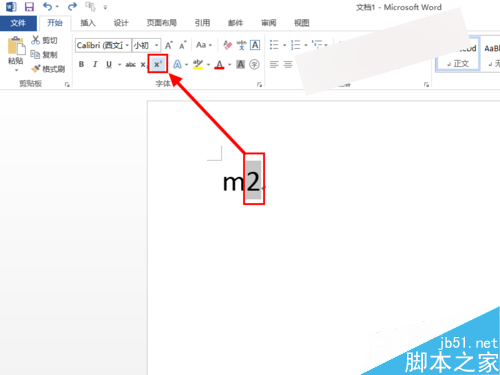This screenshot has width=500, height=375.
Task: Switch to the 审阅 (Review) tab
Action: pos(269,23)
